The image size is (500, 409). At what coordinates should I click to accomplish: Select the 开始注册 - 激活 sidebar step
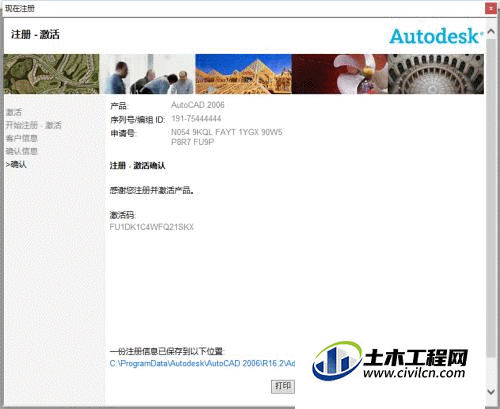[x=34, y=125]
